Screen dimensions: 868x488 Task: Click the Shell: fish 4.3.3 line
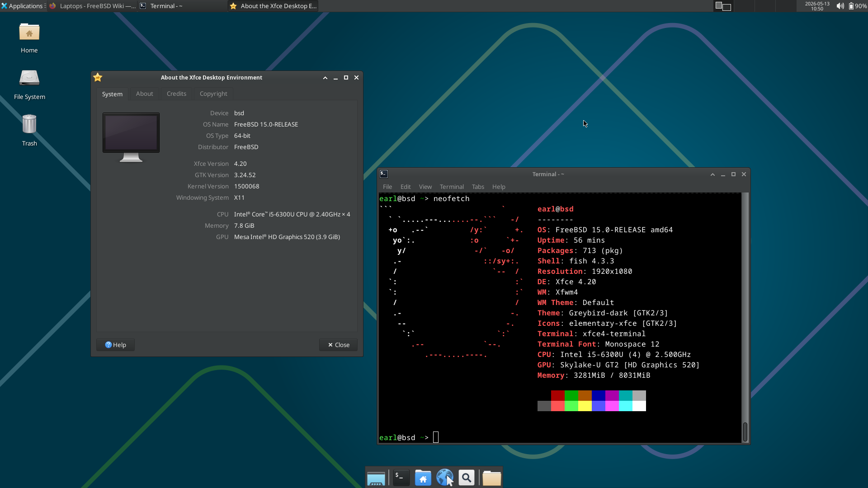(x=576, y=261)
